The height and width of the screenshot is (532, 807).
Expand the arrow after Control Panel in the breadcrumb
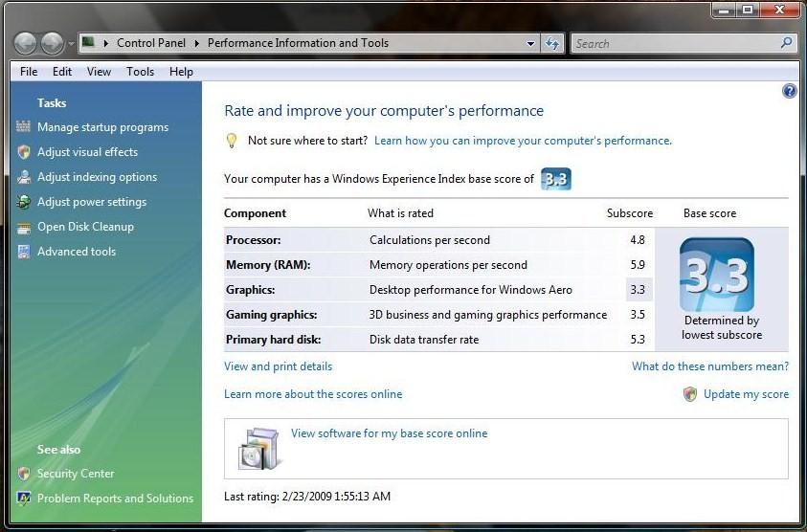(x=196, y=43)
